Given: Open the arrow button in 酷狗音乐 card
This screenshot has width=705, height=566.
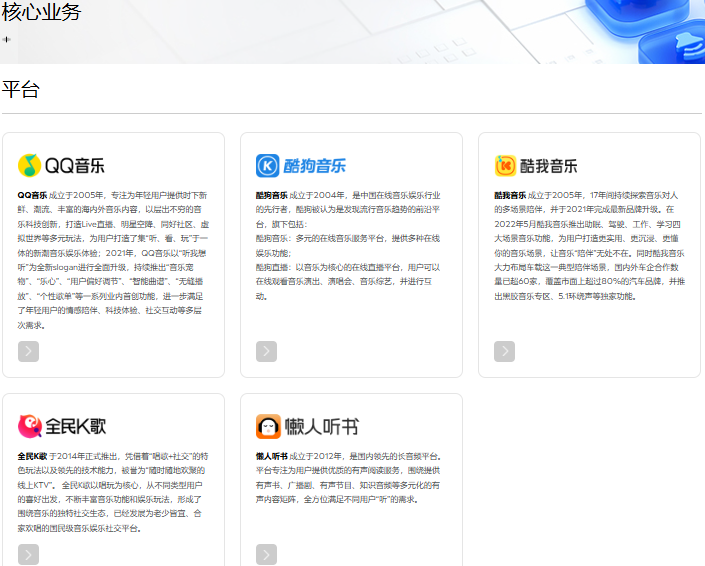Looking at the screenshot, I should click(266, 351).
